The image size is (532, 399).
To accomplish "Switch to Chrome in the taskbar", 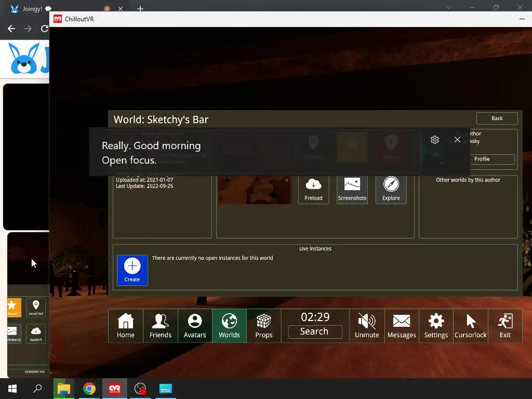I will coord(89,389).
